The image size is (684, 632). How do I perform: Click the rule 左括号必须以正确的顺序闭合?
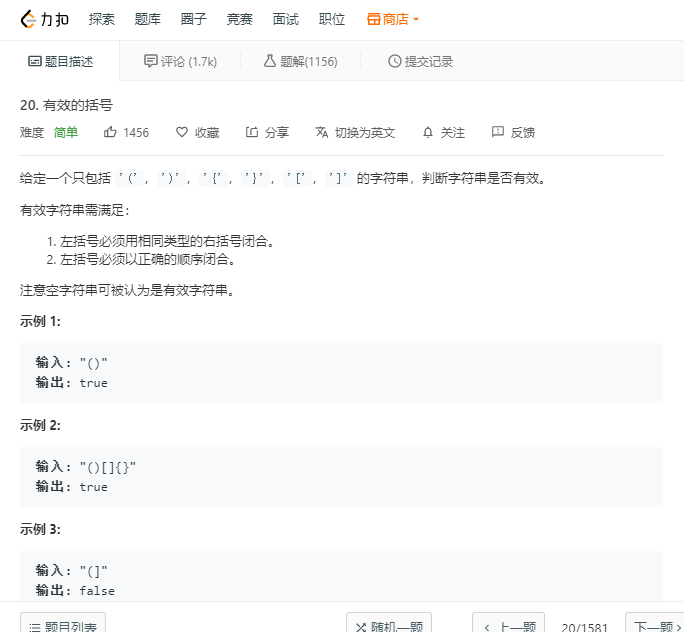click(x=148, y=260)
